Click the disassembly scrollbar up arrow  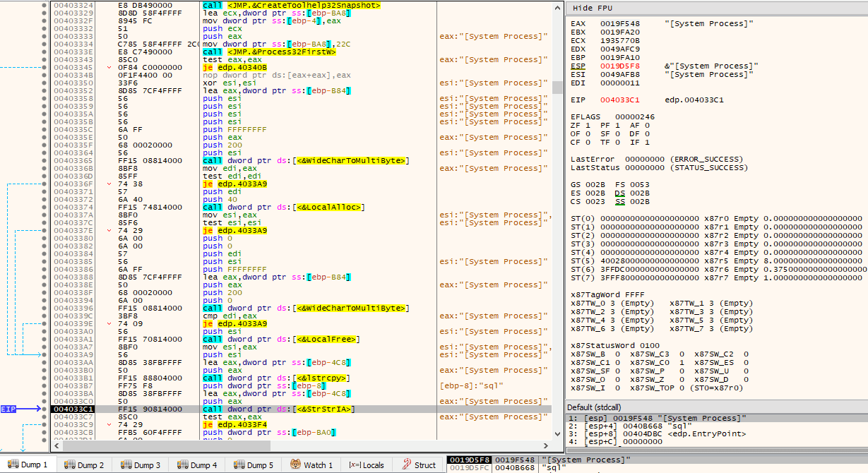tap(557, 6)
